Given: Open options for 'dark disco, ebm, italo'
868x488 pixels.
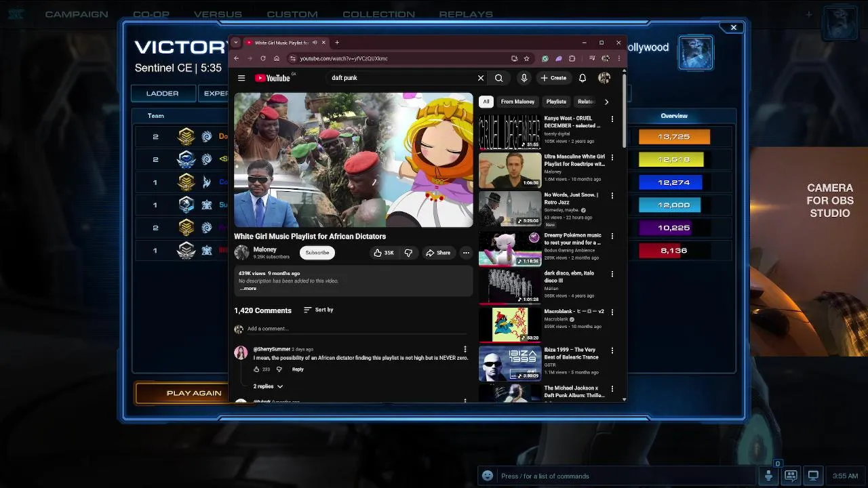Looking at the screenshot, I should (x=612, y=274).
